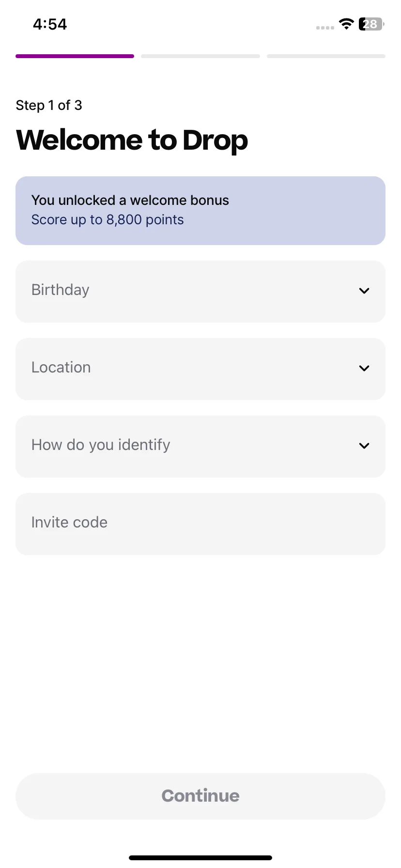Tap the cellular signal dots icon
The height and width of the screenshot is (868, 401).
coord(325,28)
